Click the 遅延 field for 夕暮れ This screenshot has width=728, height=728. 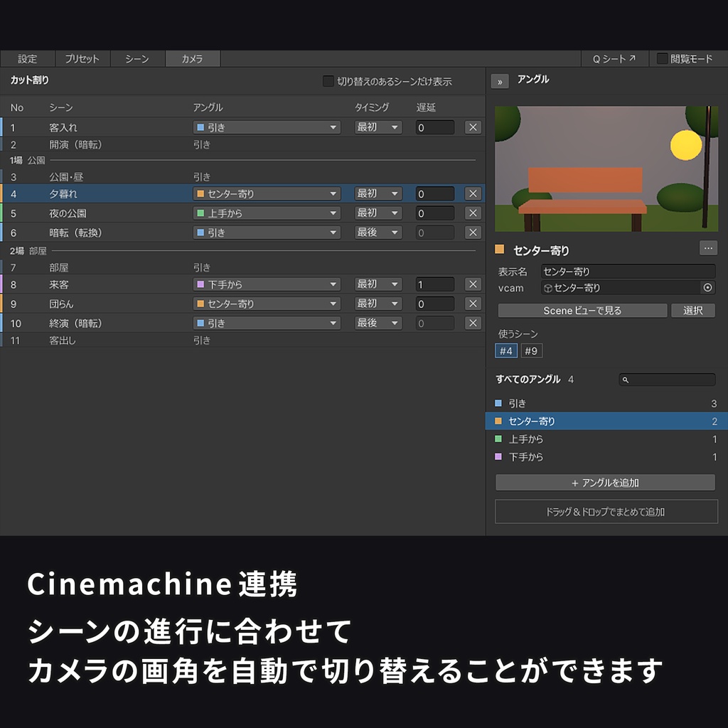click(x=434, y=194)
